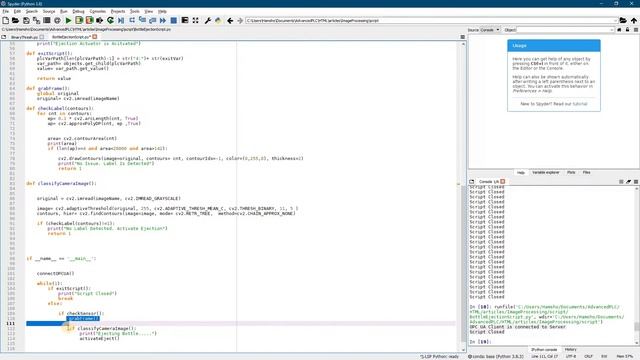Open a file using the toolbar folder icon

(16, 20)
